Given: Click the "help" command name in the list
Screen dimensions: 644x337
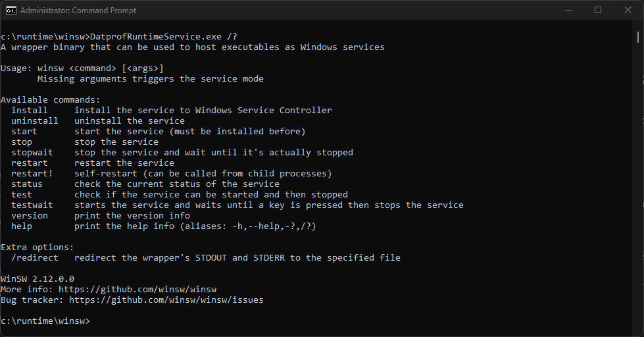Looking at the screenshot, I should coord(22,226).
